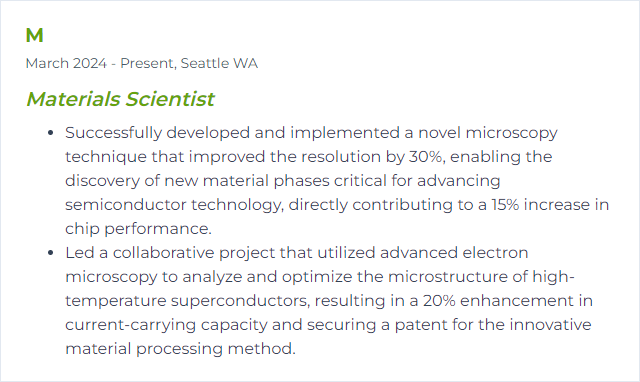Click the word superconductors
Image resolution: width=640 pixels, height=382 pixels.
click(x=240, y=301)
